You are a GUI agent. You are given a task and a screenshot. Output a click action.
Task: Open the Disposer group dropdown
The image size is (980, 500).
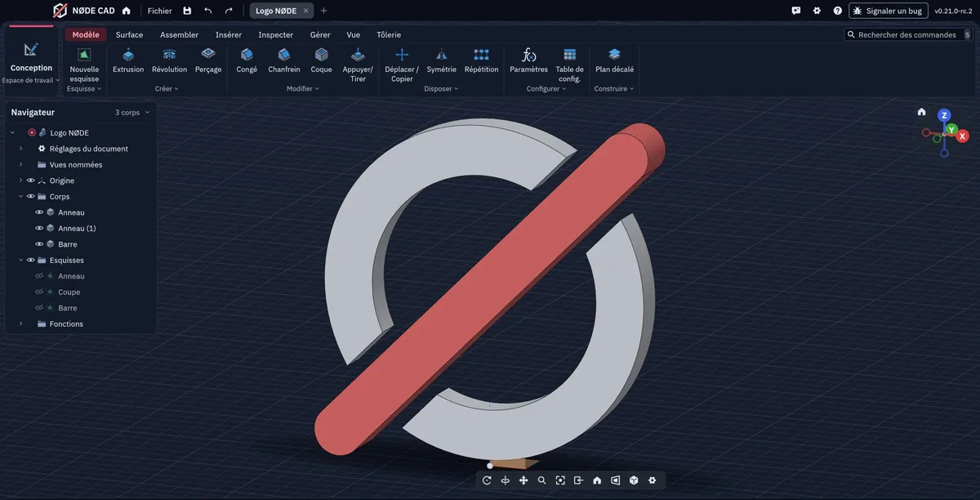point(441,88)
